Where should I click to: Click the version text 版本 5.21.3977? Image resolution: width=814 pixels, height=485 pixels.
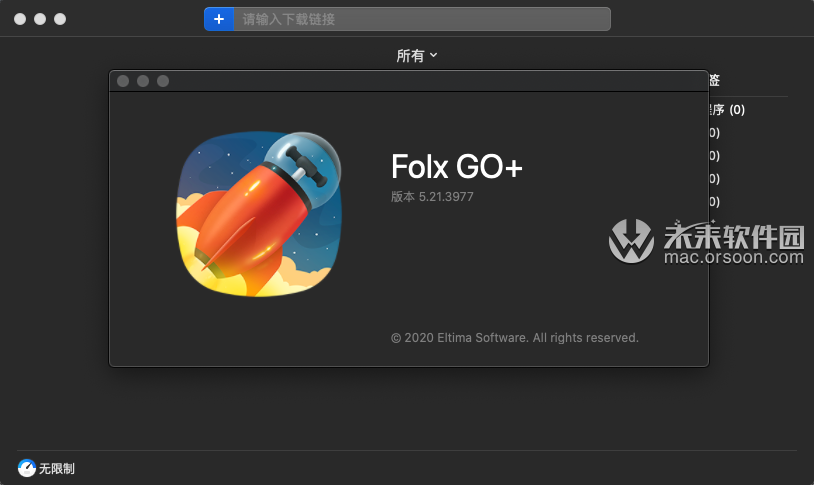432,197
